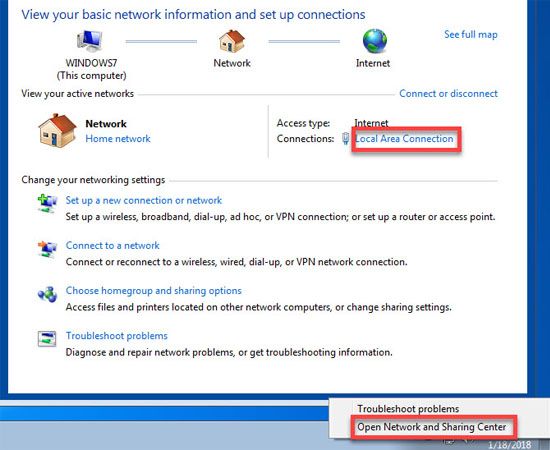Click the 'View your active networks' heading
Screen dimensions: 550x450
pos(78,94)
